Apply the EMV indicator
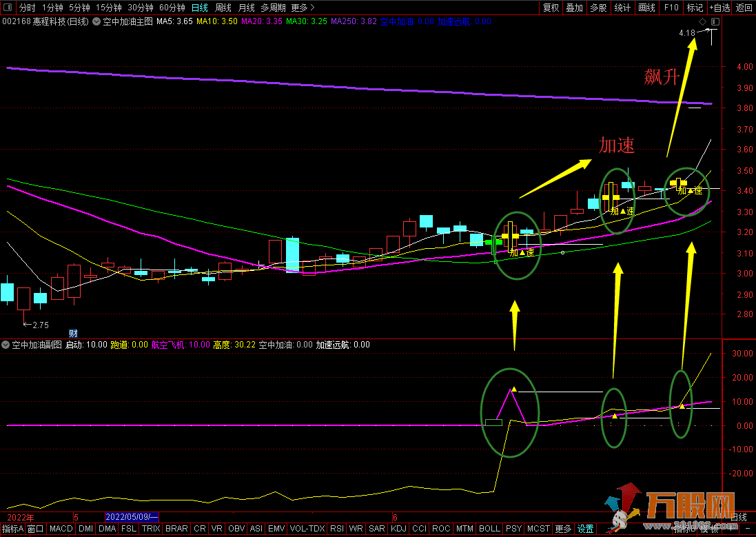The width and height of the screenshot is (756, 537). (x=276, y=529)
